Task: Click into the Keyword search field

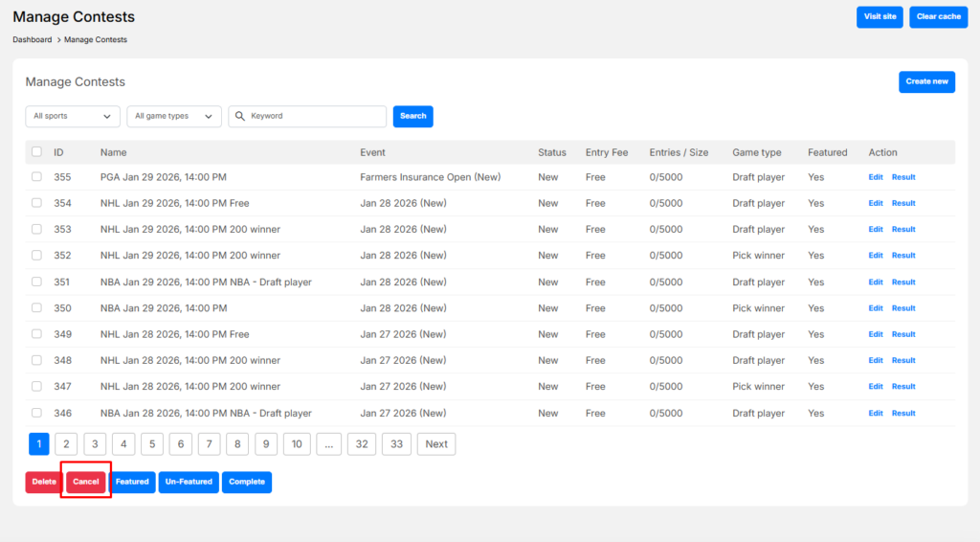Action: pyautogui.click(x=314, y=116)
